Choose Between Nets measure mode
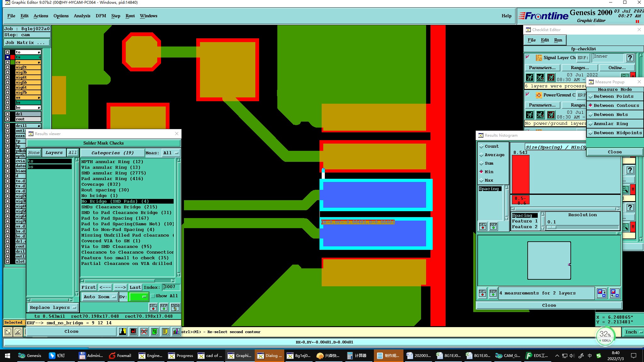 [x=615, y=115]
